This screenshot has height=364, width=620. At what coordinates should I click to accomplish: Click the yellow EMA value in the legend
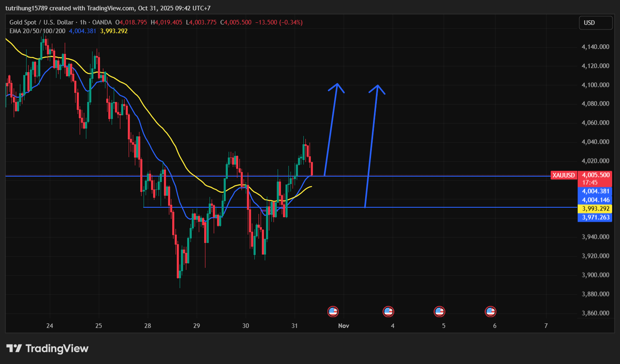pyautogui.click(x=114, y=31)
